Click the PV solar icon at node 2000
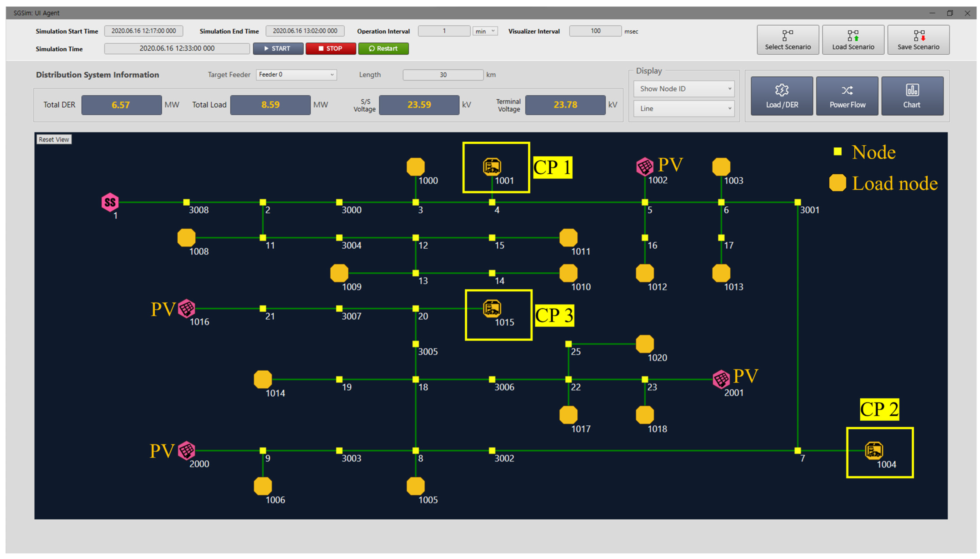Viewport: 980px width, 559px height. pyautogui.click(x=187, y=450)
